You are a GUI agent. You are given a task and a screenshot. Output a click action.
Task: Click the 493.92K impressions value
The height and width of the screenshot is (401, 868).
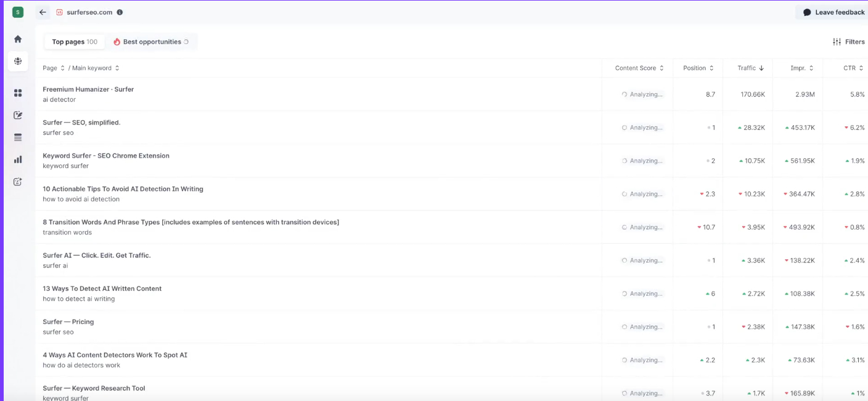click(802, 228)
